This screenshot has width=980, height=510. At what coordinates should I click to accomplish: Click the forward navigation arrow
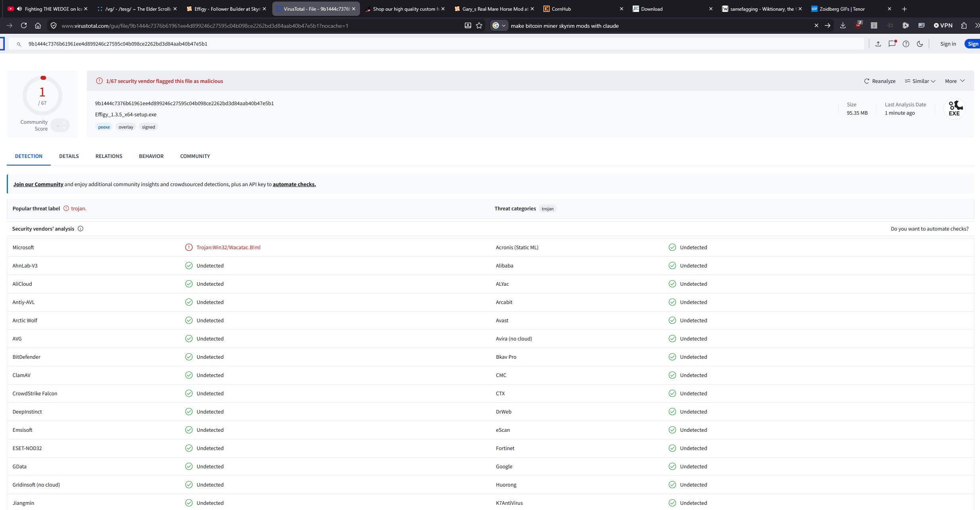[x=10, y=25]
